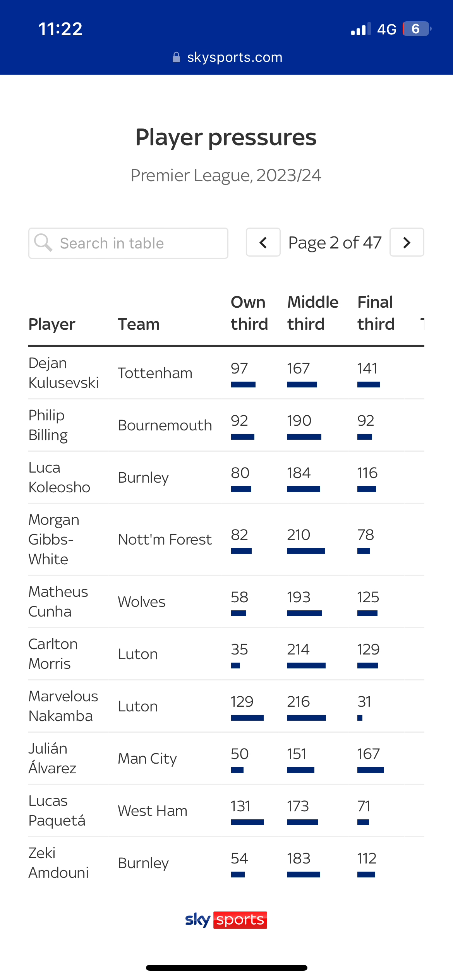This screenshot has height=980, width=453.
Task: Sort by Team column header
Action: coord(139,324)
